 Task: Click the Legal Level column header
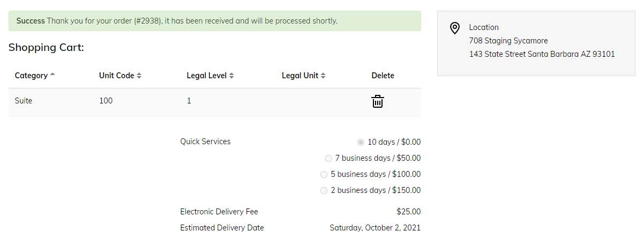pyautogui.click(x=206, y=76)
